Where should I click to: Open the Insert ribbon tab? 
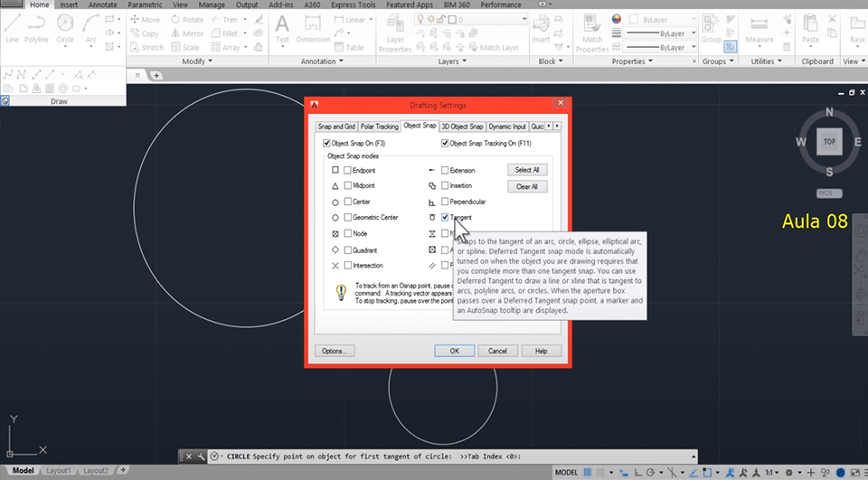pos(69,5)
